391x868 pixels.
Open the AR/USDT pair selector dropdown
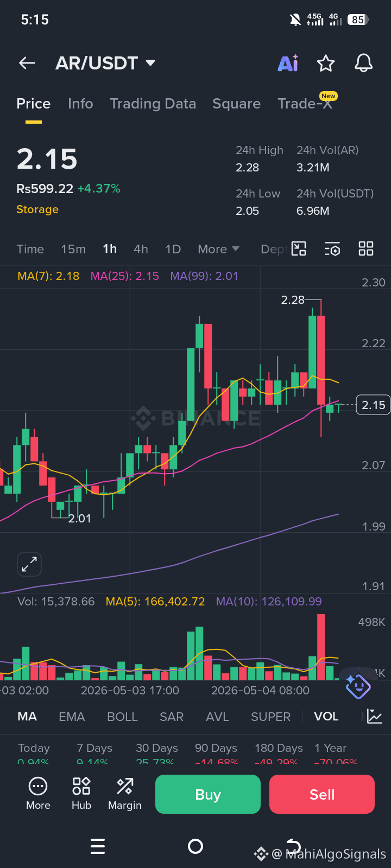pyautogui.click(x=105, y=63)
